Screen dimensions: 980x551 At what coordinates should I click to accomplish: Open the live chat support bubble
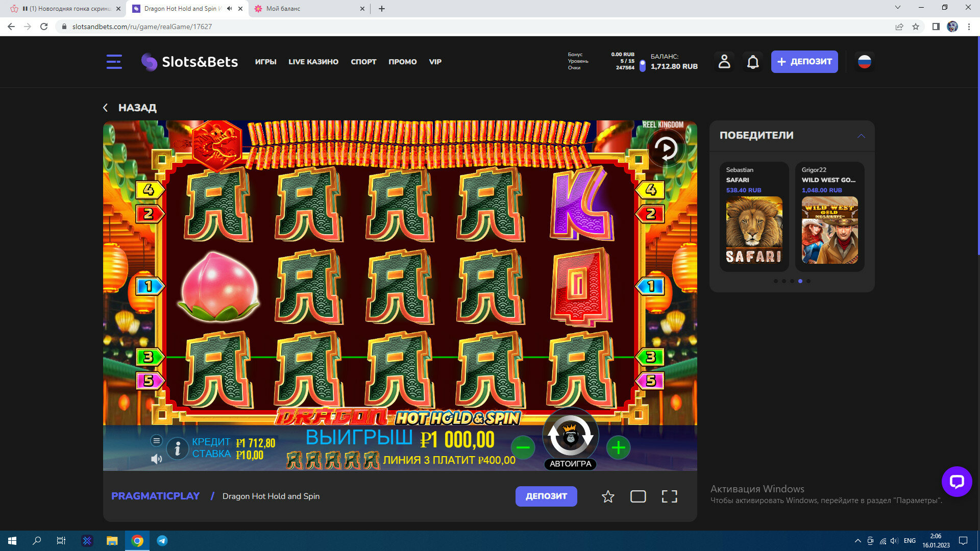(x=957, y=481)
